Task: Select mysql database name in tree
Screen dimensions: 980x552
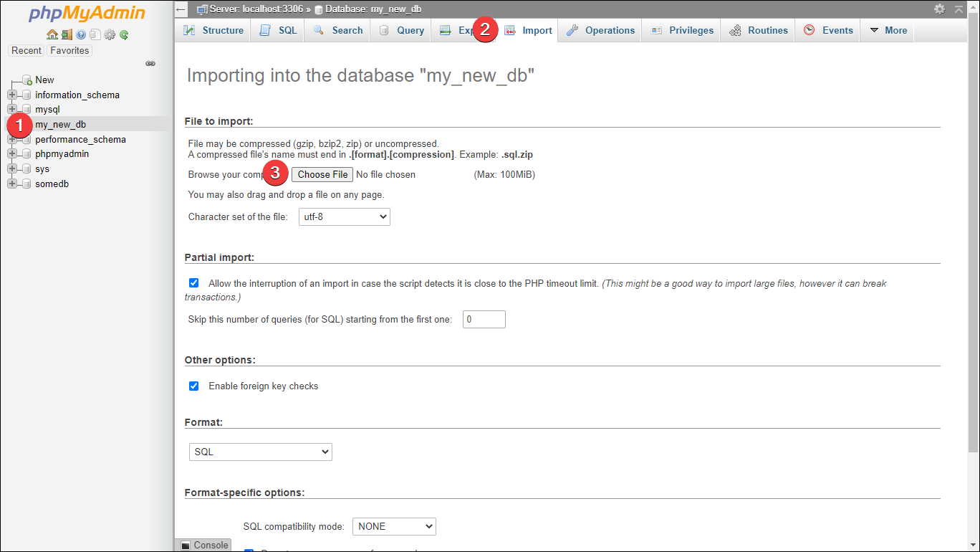Action: tap(47, 109)
